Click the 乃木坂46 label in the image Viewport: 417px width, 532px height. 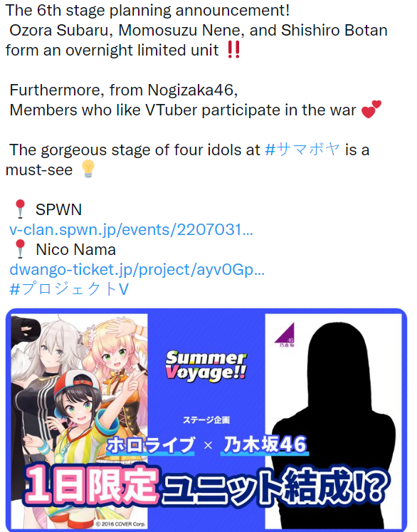pyautogui.click(x=265, y=444)
